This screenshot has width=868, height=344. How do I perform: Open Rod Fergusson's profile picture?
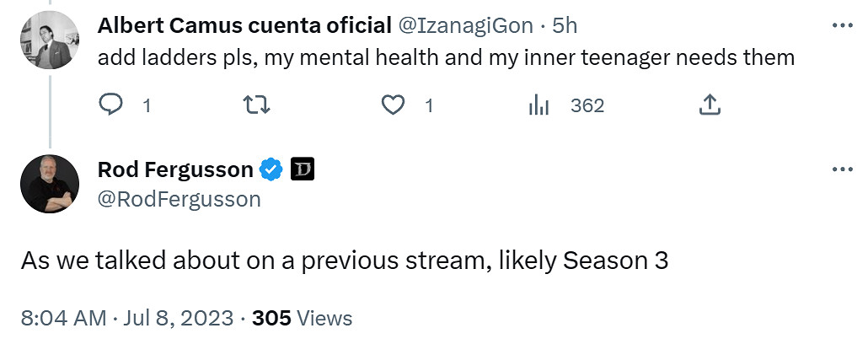pyautogui.click(x=50, y=184)
